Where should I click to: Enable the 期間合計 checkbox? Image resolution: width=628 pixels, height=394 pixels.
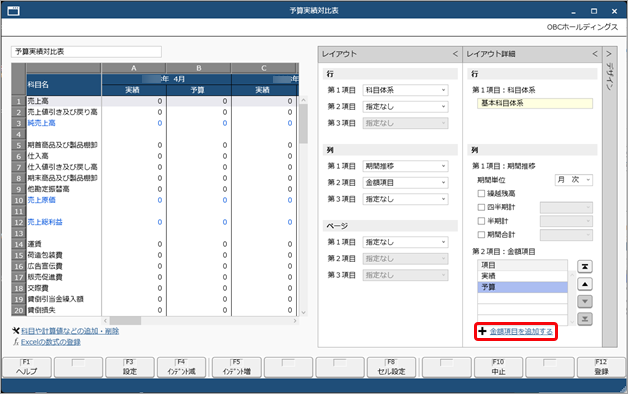481,235
